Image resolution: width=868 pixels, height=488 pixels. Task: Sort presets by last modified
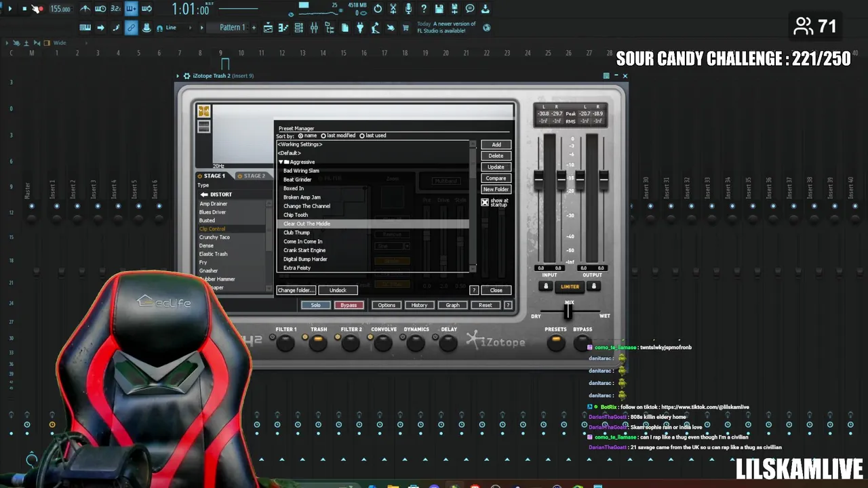[323, 136]
